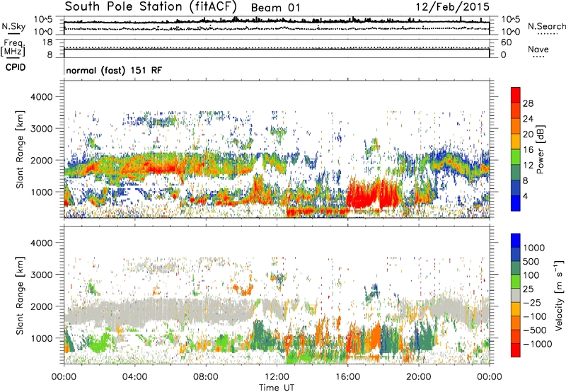566x392 pixels.
Task: Pick the orange Power swatch between 20 and 24
Action: point(516,126)
